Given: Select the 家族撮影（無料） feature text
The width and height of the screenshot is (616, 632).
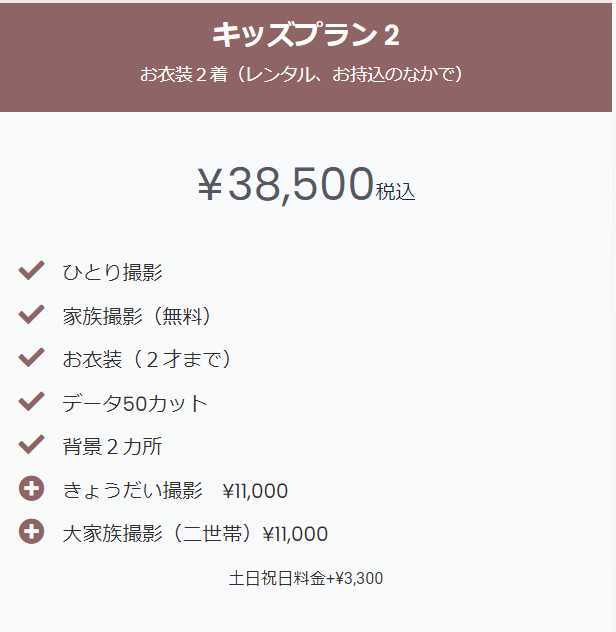Looking at the screenshot, I should [x=137, y=316].
